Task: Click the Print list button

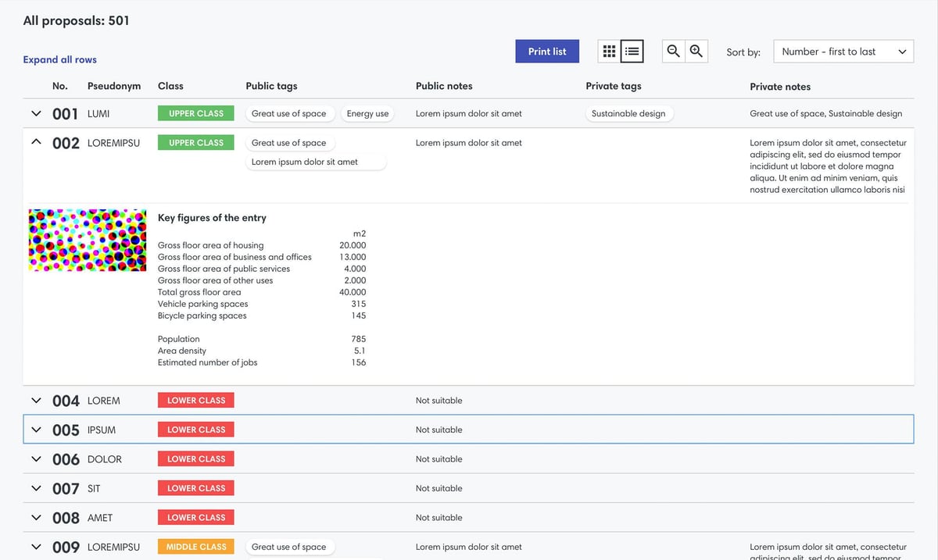Action: (x=547, y=52)
